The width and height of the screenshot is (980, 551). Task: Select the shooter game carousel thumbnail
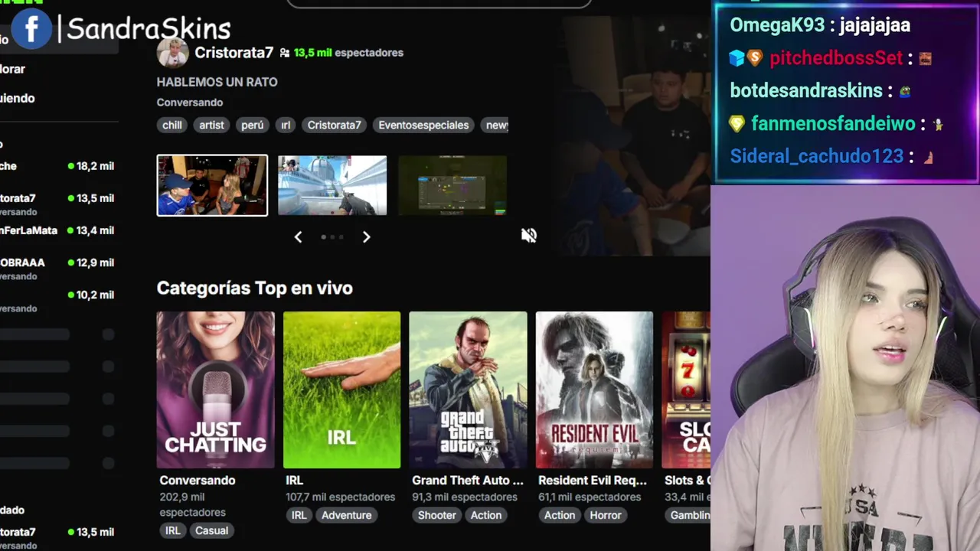point(332,185)
